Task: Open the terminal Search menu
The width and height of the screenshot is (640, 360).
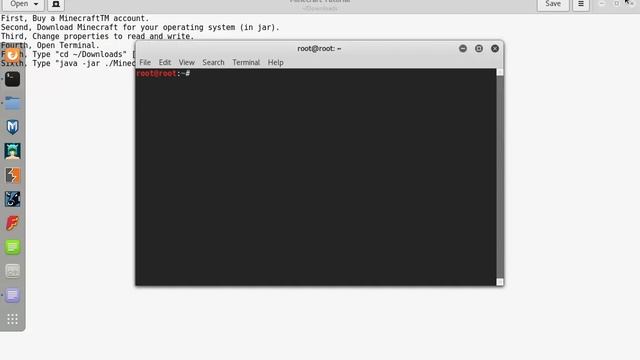Action: (213, 62)
